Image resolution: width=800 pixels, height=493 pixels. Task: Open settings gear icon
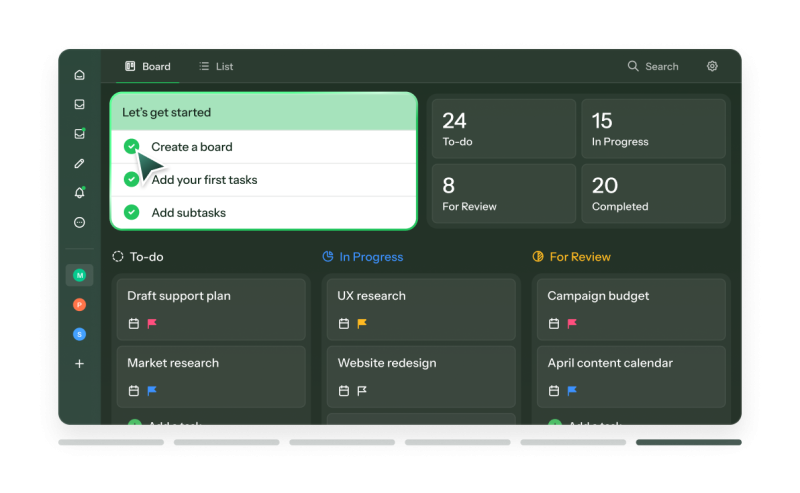pos(712,66)
